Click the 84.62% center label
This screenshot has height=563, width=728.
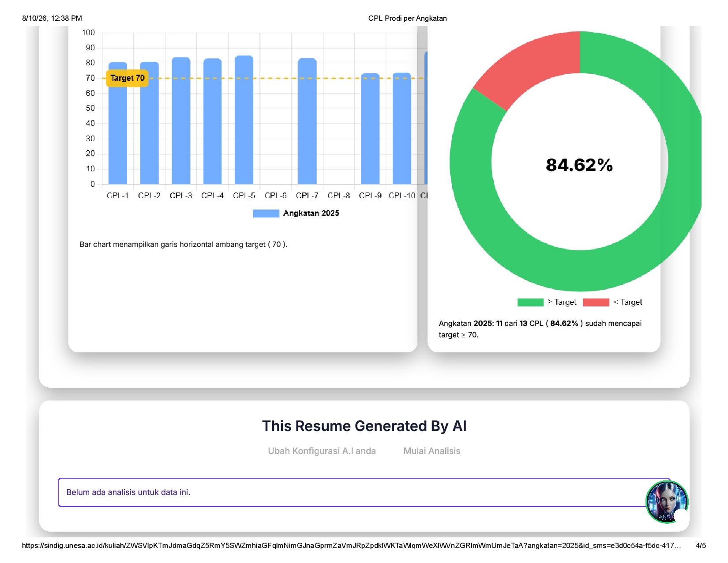(x=579, y=165)
